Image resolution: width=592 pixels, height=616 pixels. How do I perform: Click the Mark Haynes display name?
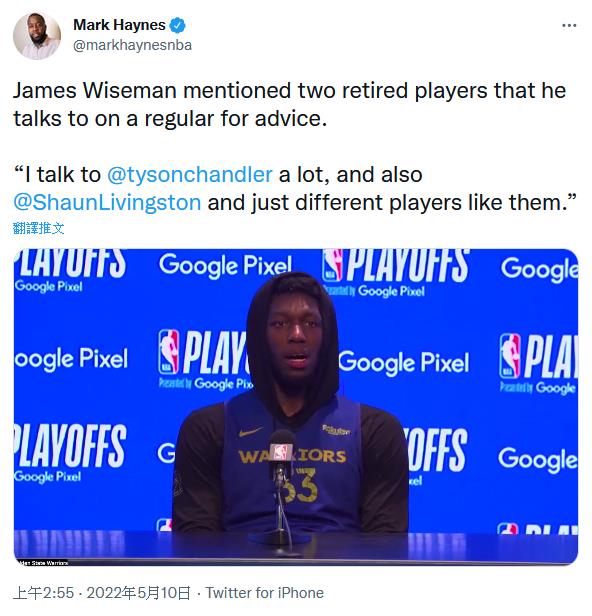[119, 25]
